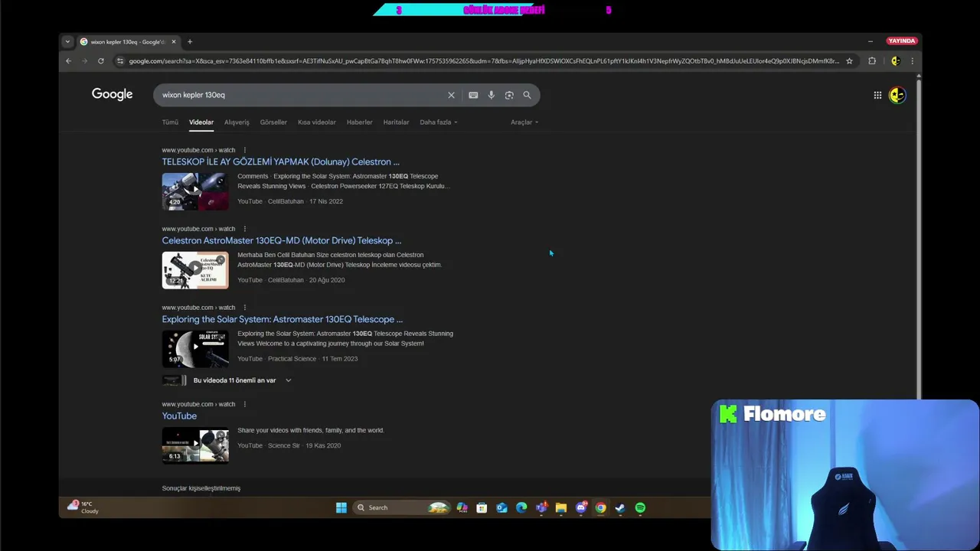
Task: Switch to the Haberler tab
Action: point(359,122)
